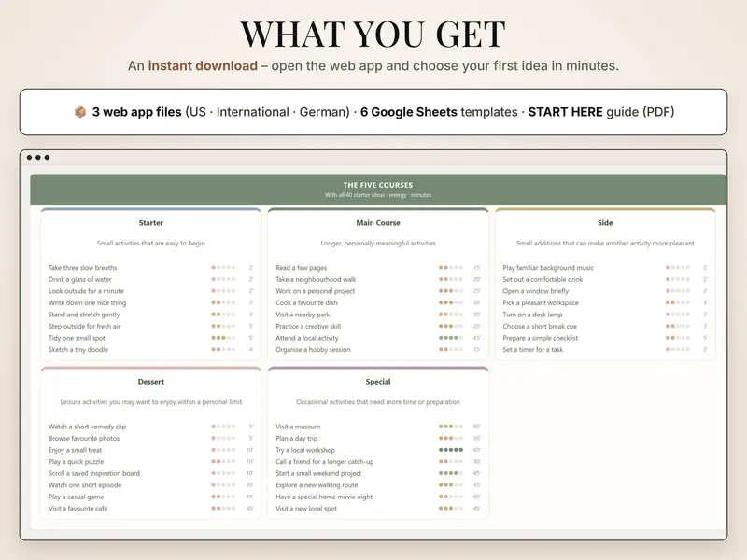747x560 pixels.
Task: Click energy dots for 'Try a local workshop'
Action: 451,450
